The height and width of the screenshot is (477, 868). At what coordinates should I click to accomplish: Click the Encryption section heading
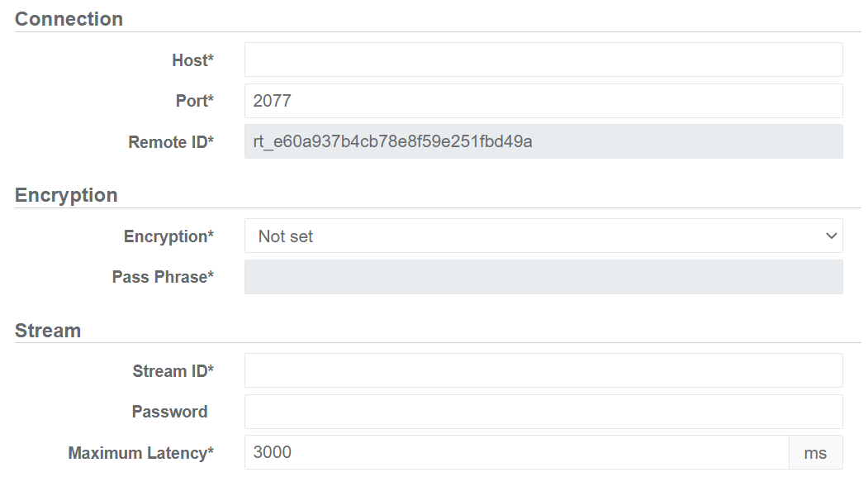pyautogui.click(x=66, y=195)
